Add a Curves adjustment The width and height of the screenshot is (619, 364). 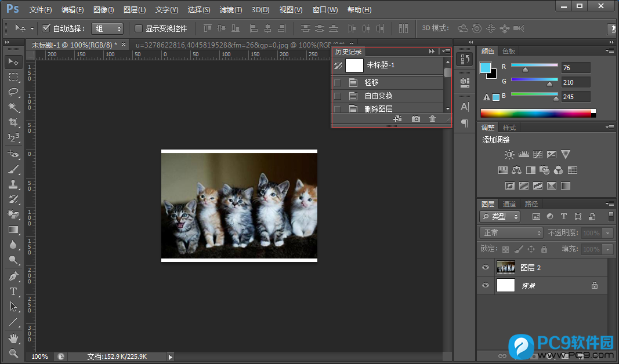538,154
